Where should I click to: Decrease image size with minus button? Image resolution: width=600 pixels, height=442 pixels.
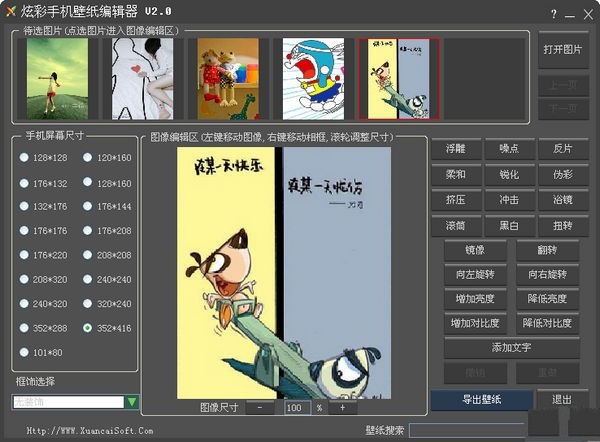tap(260, 408)
